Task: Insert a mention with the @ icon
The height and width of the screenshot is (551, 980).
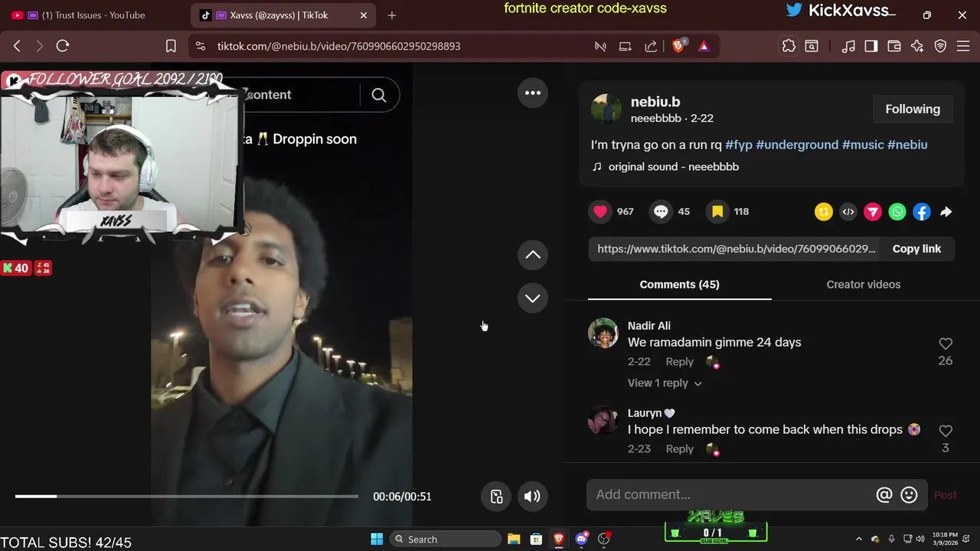Action: (x=884, y=495)
